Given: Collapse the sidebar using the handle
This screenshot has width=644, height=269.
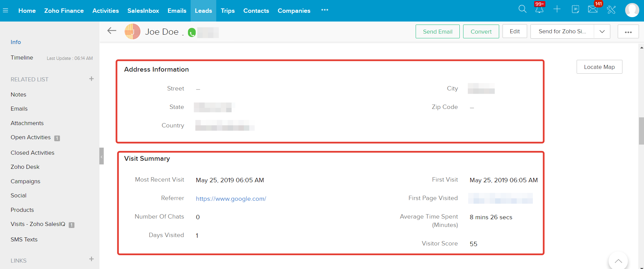Looking at the screenshot, I should [x=101, y=156].
